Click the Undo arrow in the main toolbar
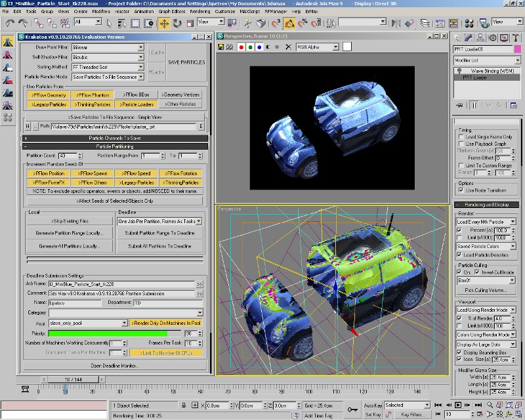The width and height of the screenshot is (525, 420). point(10,23)
